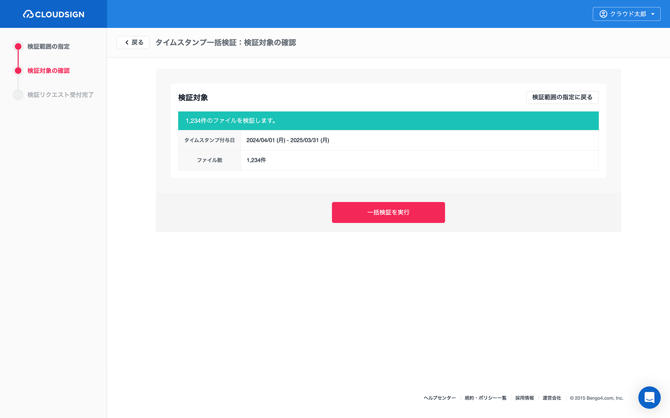Click the user avatar icon in header
Screen dimensions: 670x418
click(603, 14)
